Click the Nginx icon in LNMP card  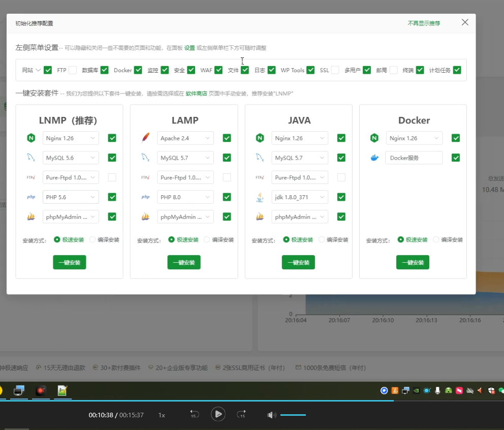(31, 138)
